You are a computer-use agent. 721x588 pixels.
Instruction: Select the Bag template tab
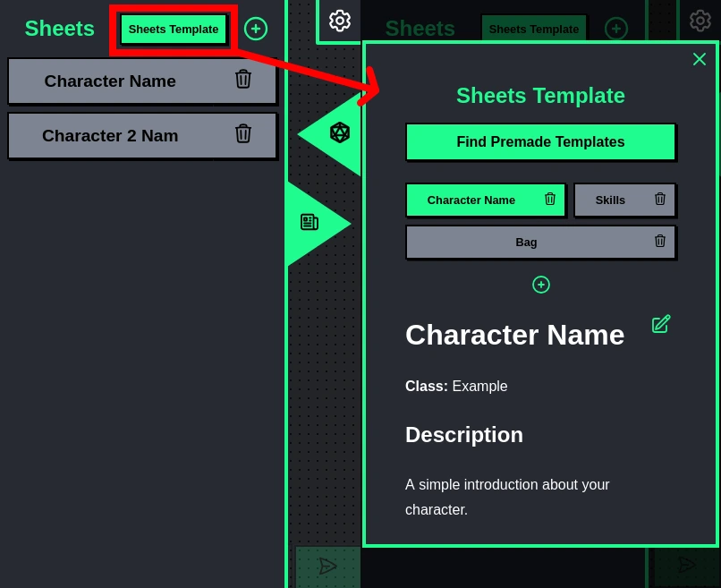540,242
